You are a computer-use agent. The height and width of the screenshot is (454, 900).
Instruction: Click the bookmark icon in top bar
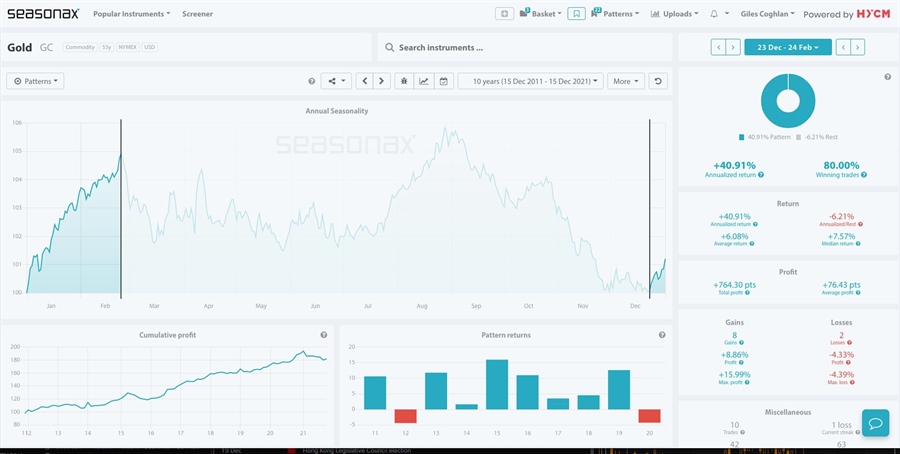(576, 14)
